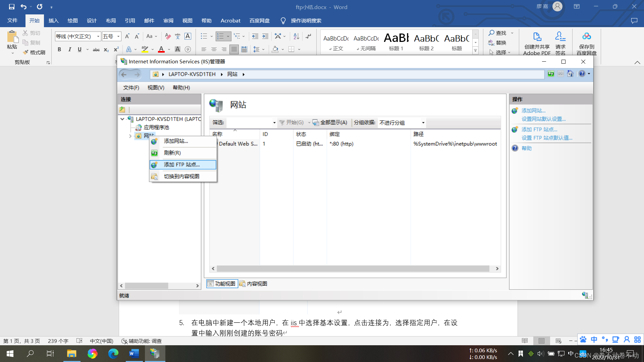Screen dimensions: 644x362
Task: Click the font color red A icon
Action: click(x=161, y=50)
